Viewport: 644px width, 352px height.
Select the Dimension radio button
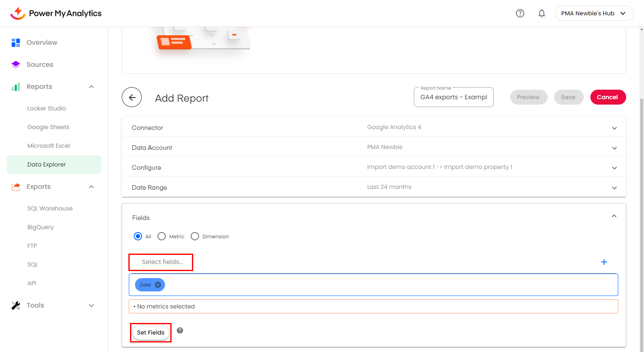point(195,236)
